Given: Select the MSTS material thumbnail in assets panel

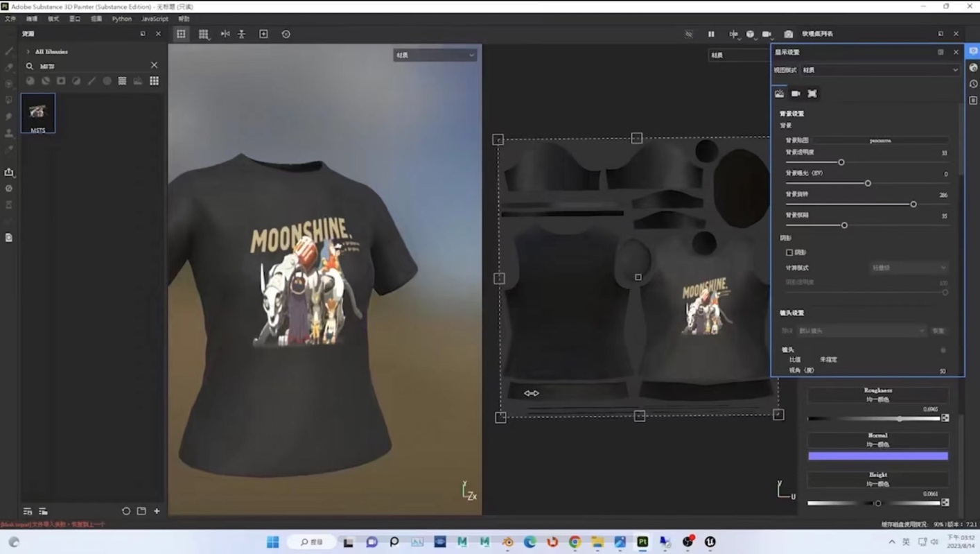Looking at the screenshot, I should coord(37,113).
